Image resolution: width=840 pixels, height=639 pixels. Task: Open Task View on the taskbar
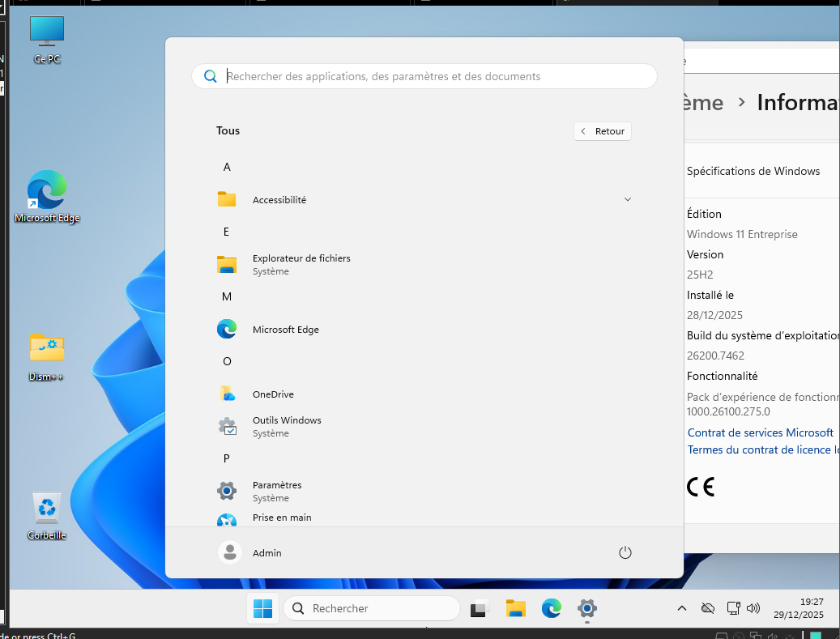(x=480, y=608)
